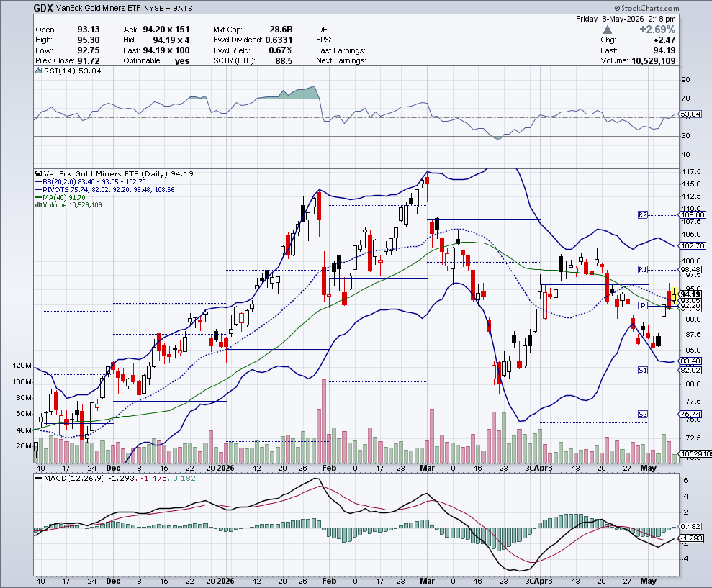
Task: Click the Fwd Dividend value 0.6331
Action: click(279, 40)
